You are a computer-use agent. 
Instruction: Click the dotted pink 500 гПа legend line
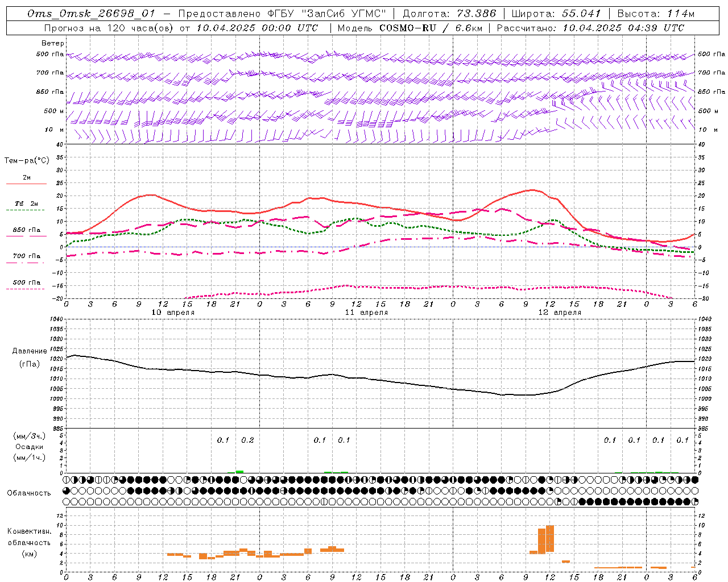pos(25,289)
